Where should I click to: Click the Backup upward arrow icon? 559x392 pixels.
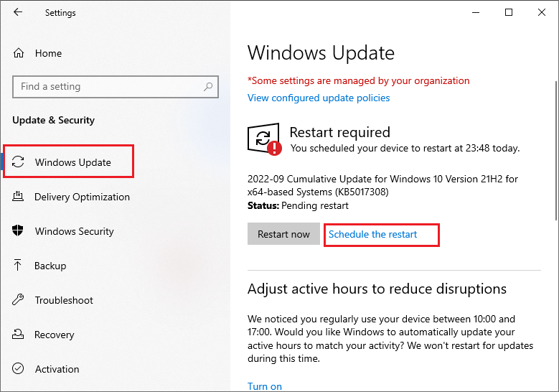tap(18, 265)
